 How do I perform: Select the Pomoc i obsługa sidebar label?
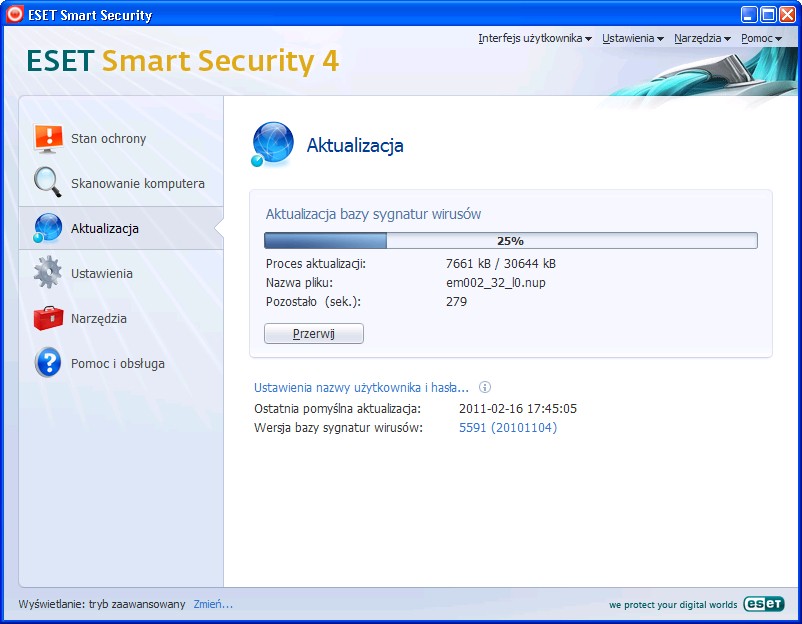pos(118,364)
